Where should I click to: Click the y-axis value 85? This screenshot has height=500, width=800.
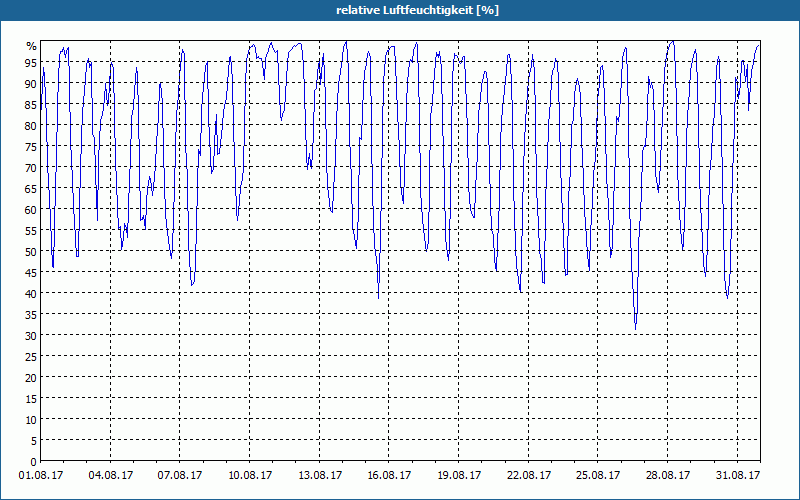[31, 105]
